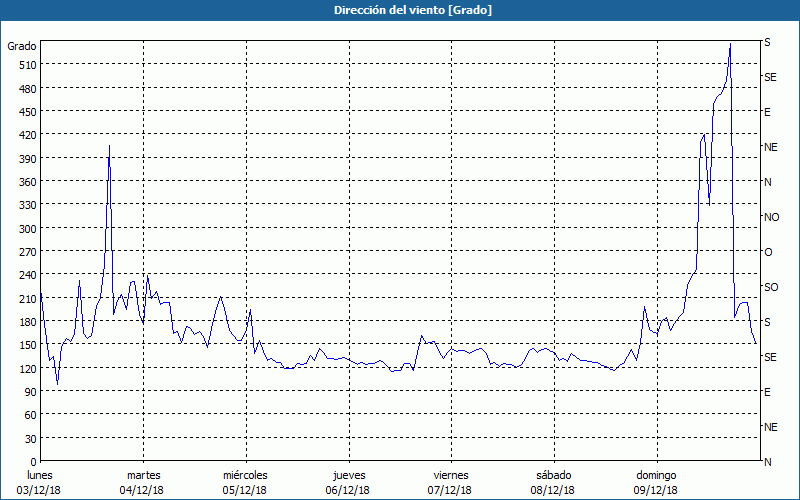The image size is (800, 500).
Task: Choose the 150 degree axis label
Action: click(27, 345)
